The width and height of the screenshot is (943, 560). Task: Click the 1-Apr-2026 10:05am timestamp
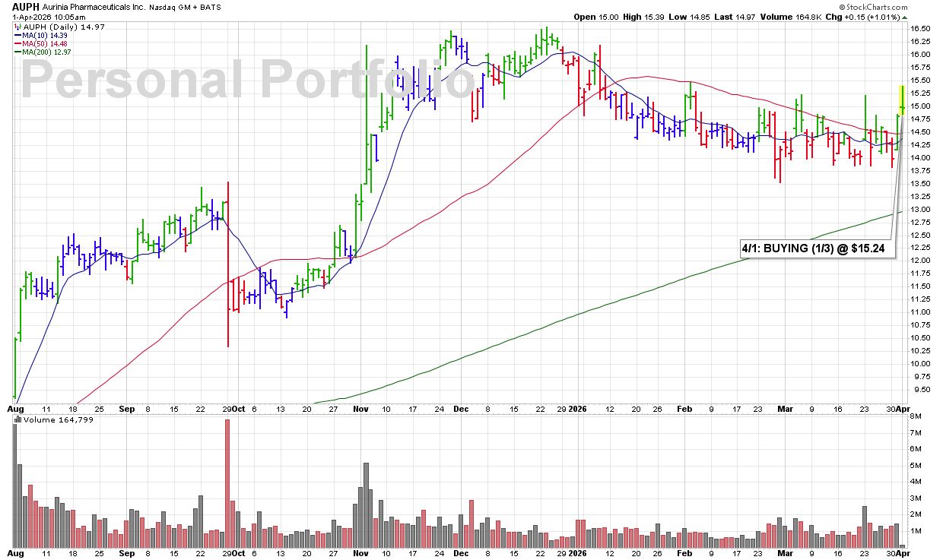[x=45, y=17]
